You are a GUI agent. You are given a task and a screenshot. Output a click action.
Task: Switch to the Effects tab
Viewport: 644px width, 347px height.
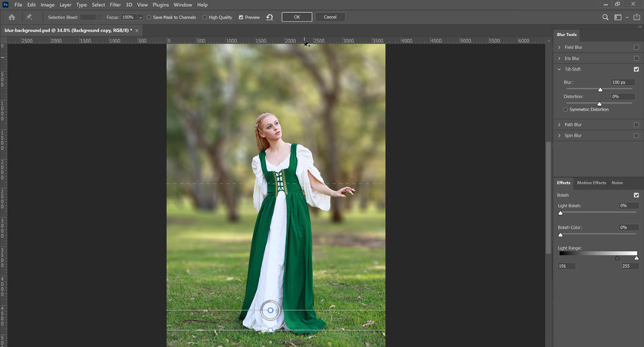[x=563, y=183]
